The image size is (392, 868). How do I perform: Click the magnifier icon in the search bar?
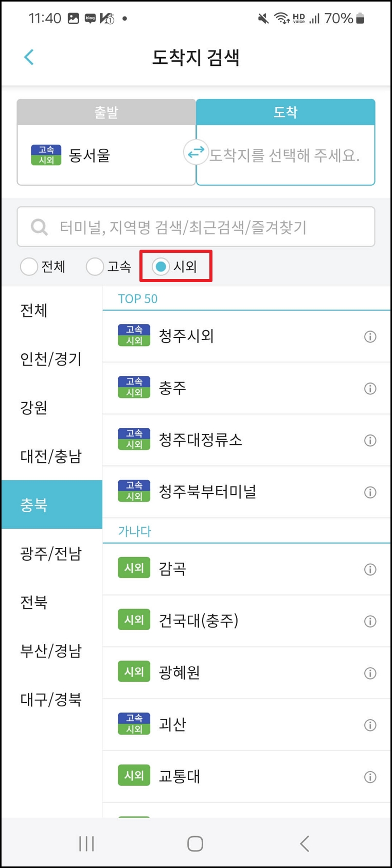[39, 227]
